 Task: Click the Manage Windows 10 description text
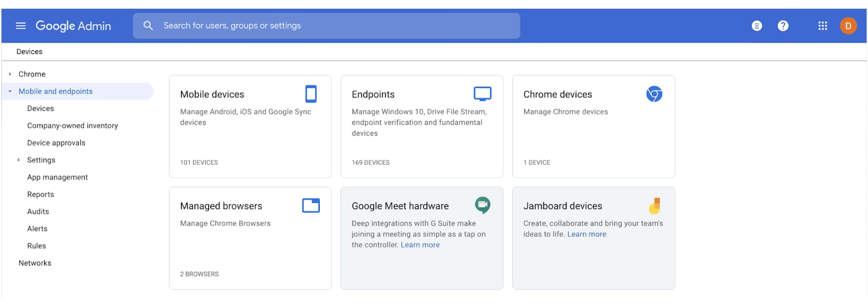pyautogui.click(x=419, y=123)
